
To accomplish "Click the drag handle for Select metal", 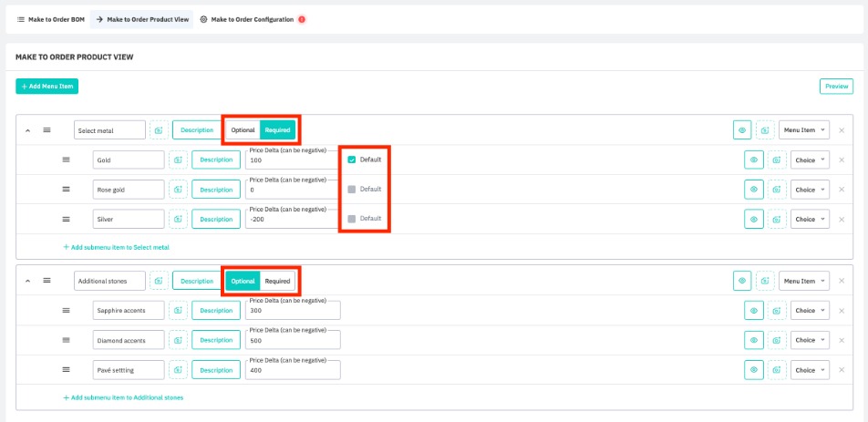I will (47, 130).
